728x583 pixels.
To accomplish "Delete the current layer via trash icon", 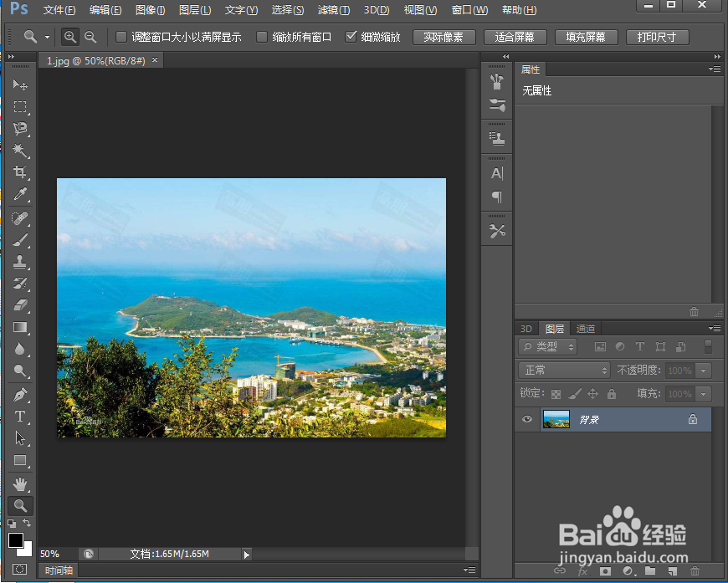I will pos(695,571).
